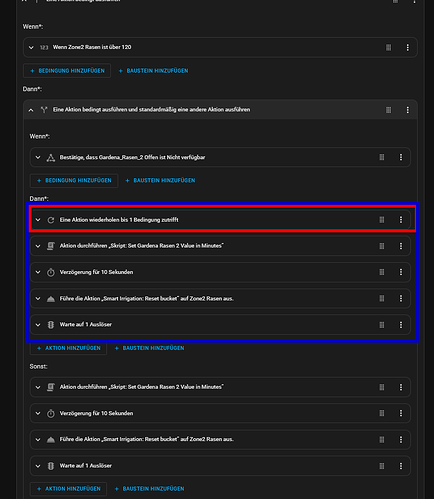Click Aktion hinzufügen below Dann actions
The height and width of the screenshot is (499, 434).
68,348
